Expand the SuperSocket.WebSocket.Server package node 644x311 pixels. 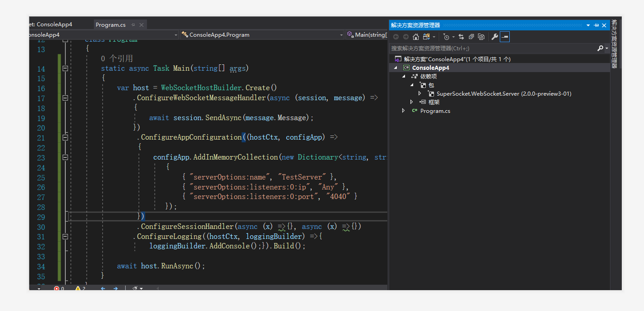pyautogui.click(x=420, y=93)
